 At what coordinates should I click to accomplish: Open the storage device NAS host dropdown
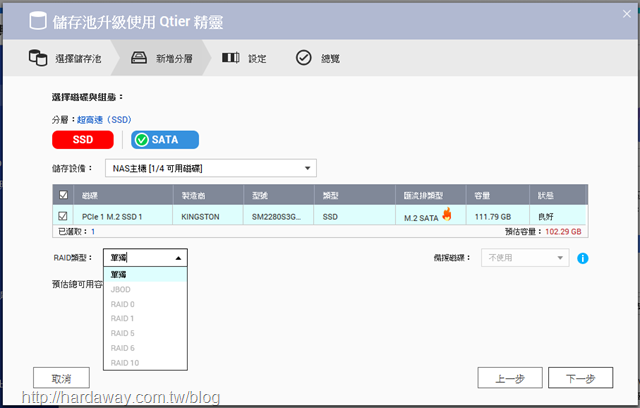(211, 168)
